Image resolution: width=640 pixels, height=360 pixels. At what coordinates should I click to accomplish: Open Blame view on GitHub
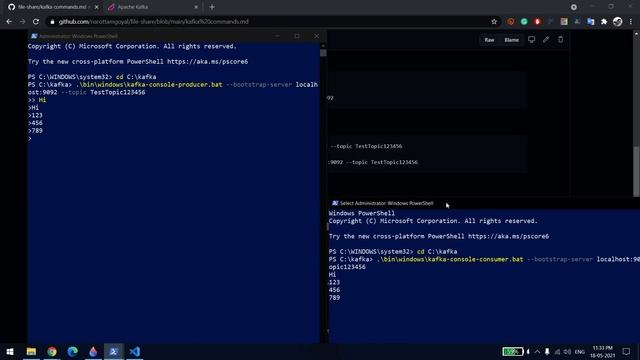coord(511,40)
